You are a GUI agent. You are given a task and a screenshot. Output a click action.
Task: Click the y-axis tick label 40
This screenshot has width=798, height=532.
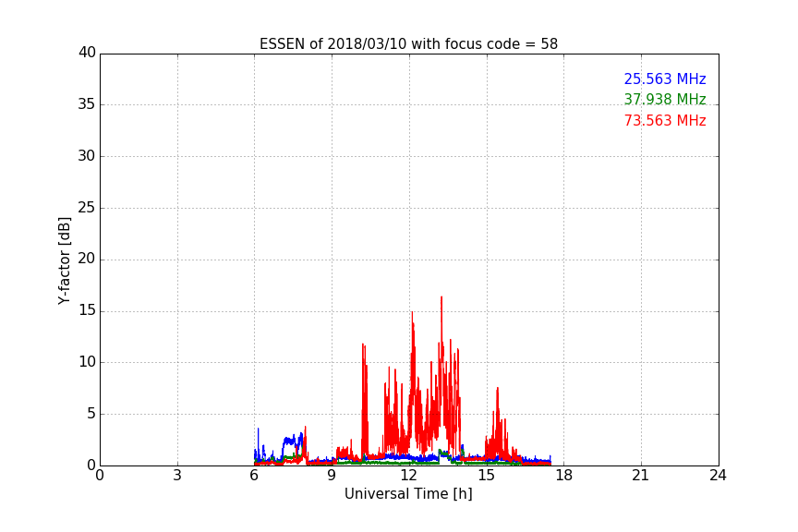[87, 53]
